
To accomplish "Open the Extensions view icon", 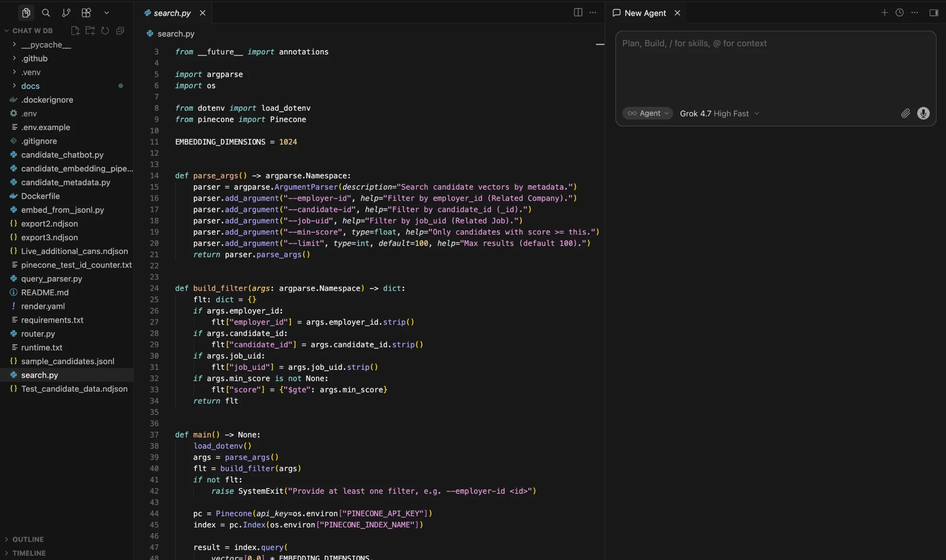I will 86,13.
